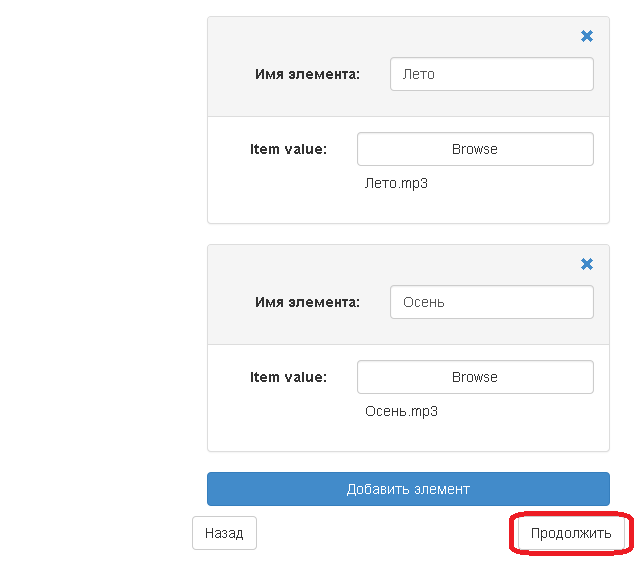Click the white file section holding Лето.mp3
The height and width of the screenshot is (562, 639).
coord(408,170)
